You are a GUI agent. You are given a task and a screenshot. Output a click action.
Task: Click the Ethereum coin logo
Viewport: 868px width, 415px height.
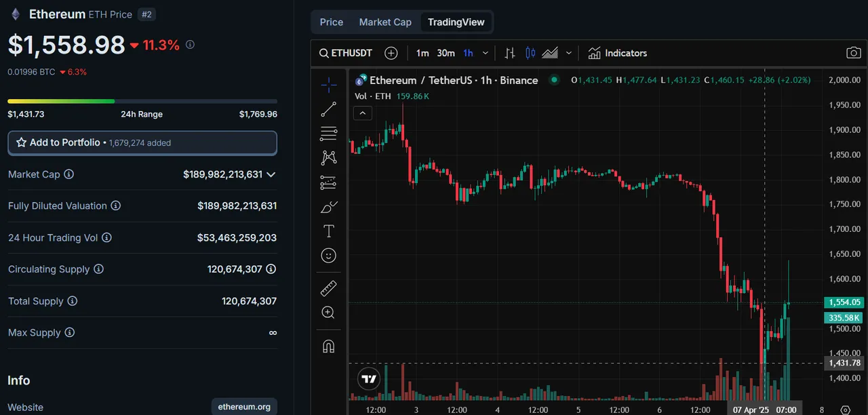tap(15, 14)
